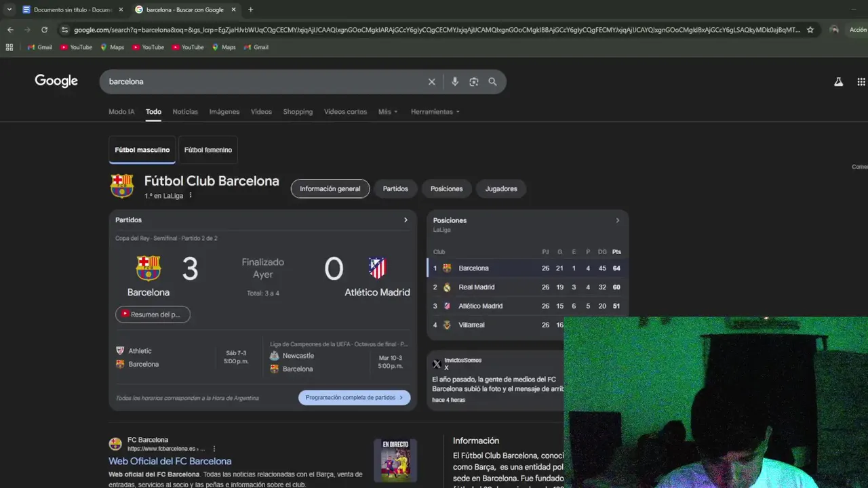The width and height of the screenshot is (868, 488).
Task: Select the Videos cortos tab
Action: [x=345, y=112]
